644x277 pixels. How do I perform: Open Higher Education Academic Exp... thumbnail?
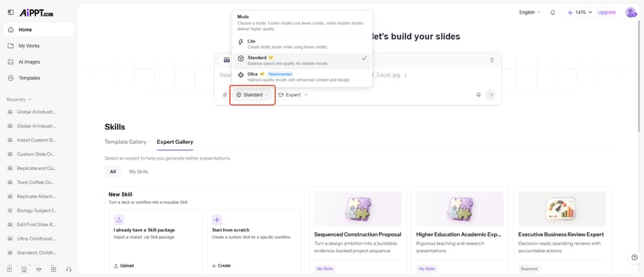click(460, 209)
